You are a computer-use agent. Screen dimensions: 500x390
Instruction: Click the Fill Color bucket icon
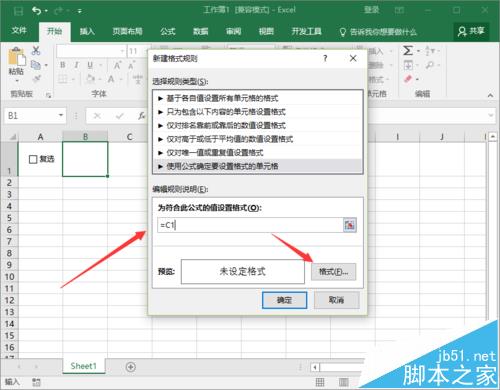click(x=90, y=79)
